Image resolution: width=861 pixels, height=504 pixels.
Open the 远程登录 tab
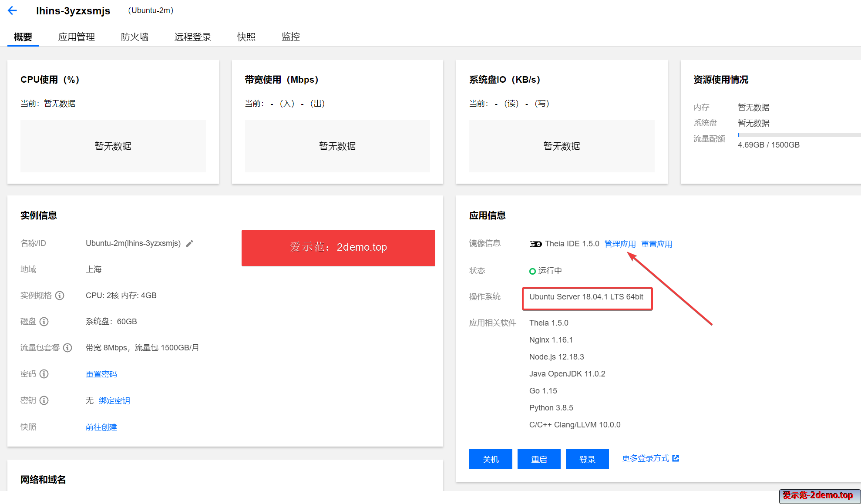(x=192, y=37)
